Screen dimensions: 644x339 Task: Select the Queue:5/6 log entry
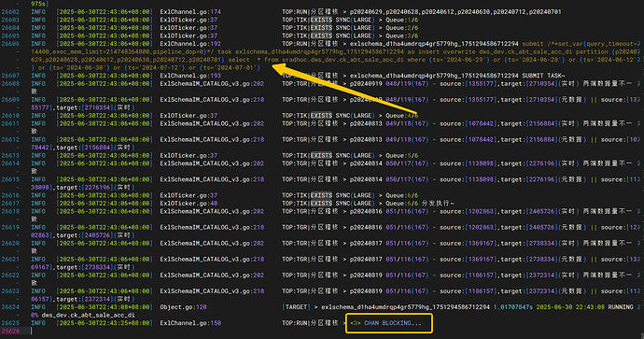pyautogui.click(x=402, y=155)
